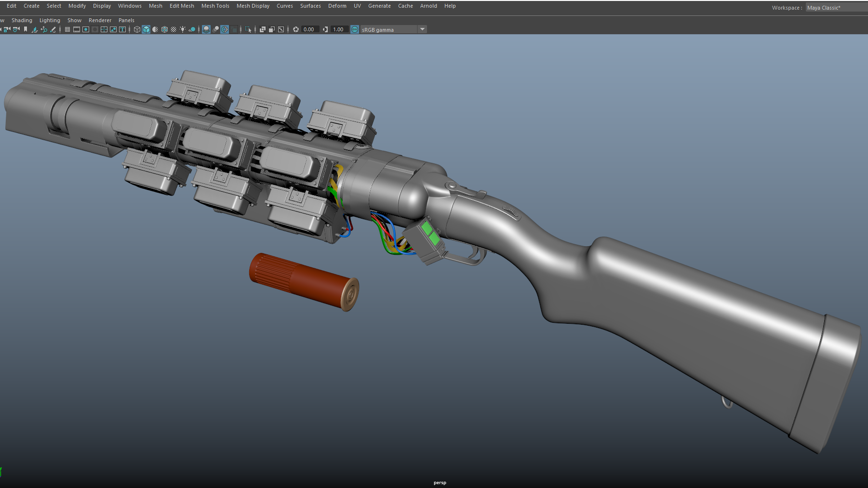Viewport: 868px width, 488px height.
Task: Open the Display menu
Action: (x=102, y=6)
